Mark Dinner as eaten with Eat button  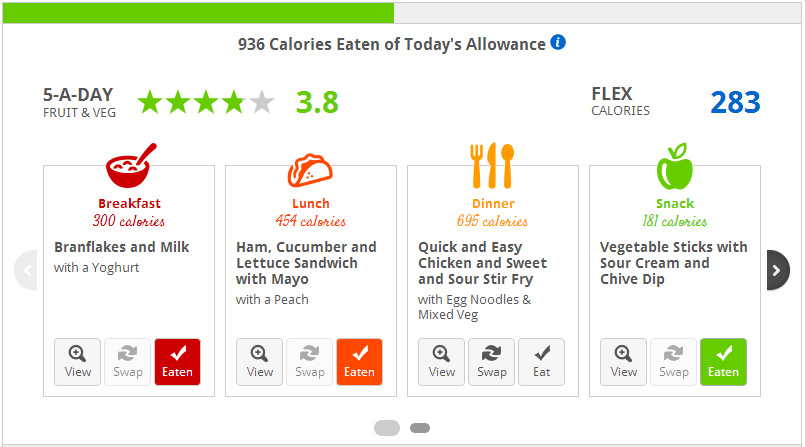click(542, 362)
